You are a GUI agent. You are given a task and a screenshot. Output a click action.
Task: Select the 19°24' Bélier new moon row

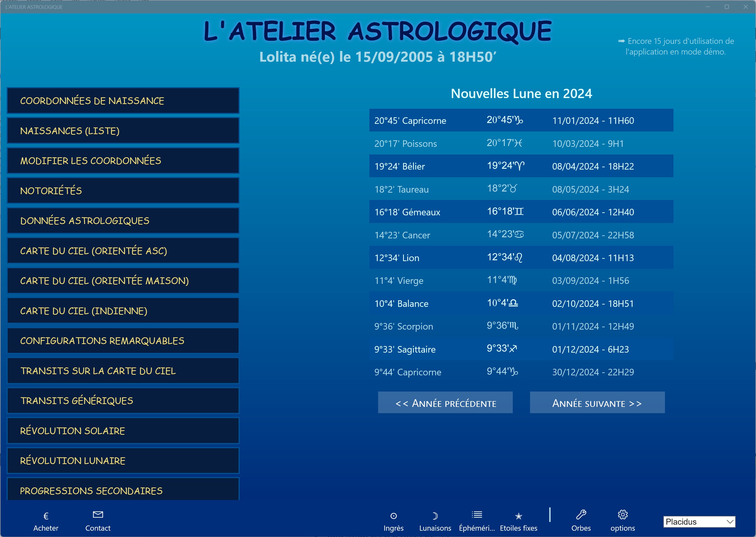pos(521,166)
